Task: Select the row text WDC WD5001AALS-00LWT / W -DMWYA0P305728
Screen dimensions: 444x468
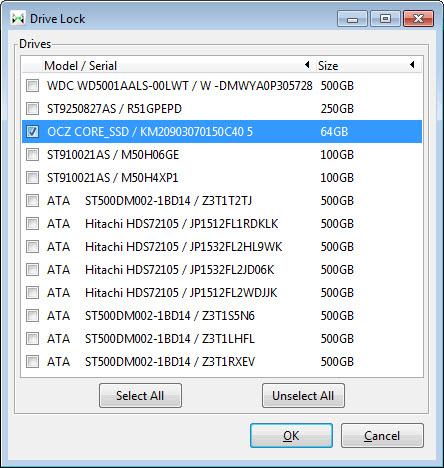Action: (180, 86)
